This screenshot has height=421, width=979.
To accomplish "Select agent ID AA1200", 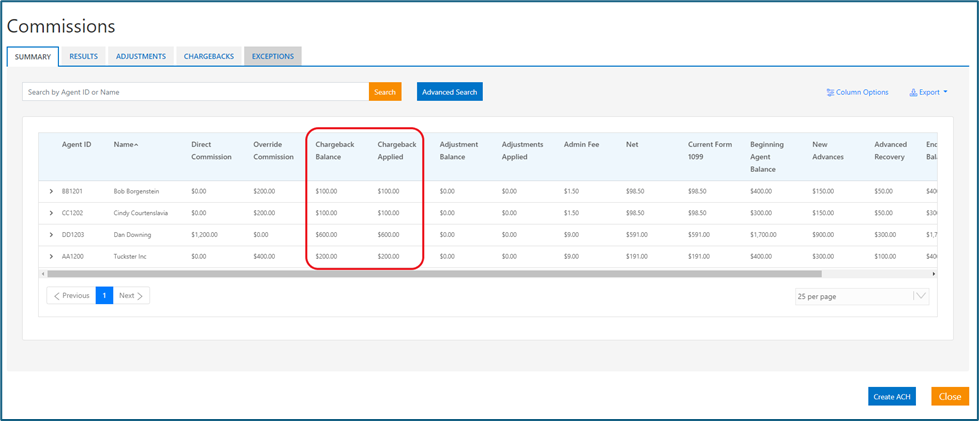I will point(72,257).
